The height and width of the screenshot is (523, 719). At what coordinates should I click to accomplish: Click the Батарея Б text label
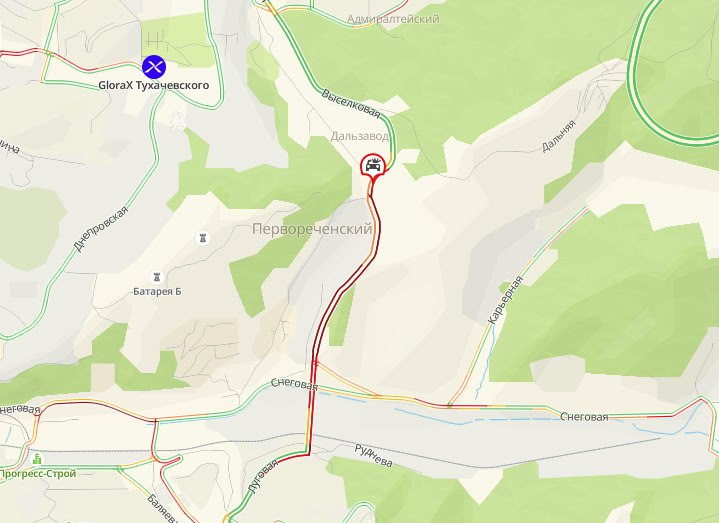pos(157,292)
